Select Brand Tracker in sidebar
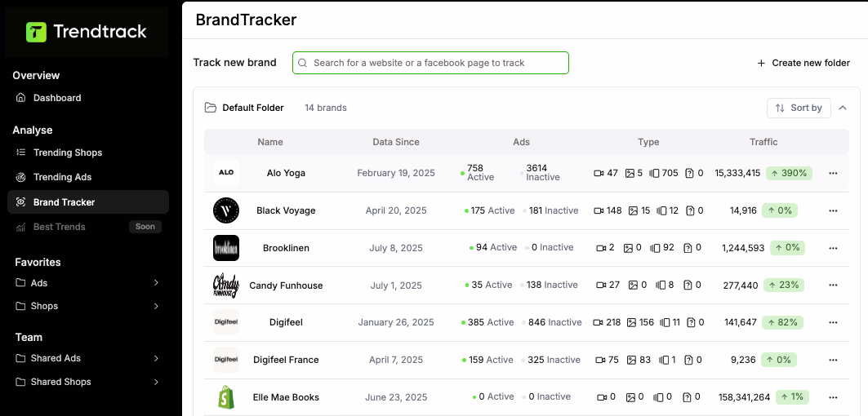868x416 pixels. pos(88,202)
